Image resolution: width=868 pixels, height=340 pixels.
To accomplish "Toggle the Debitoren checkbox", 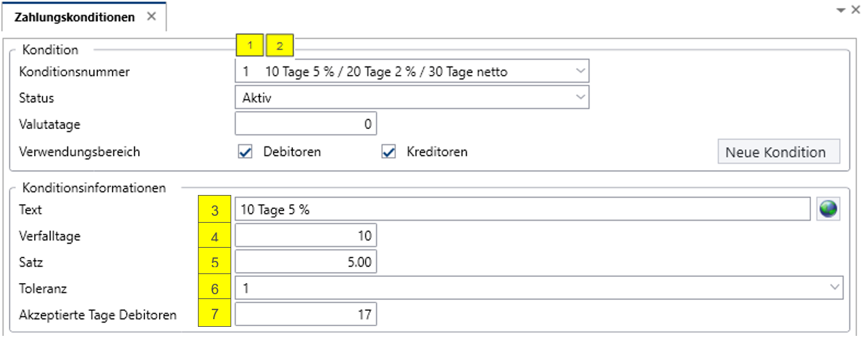I will pos(244,152).
